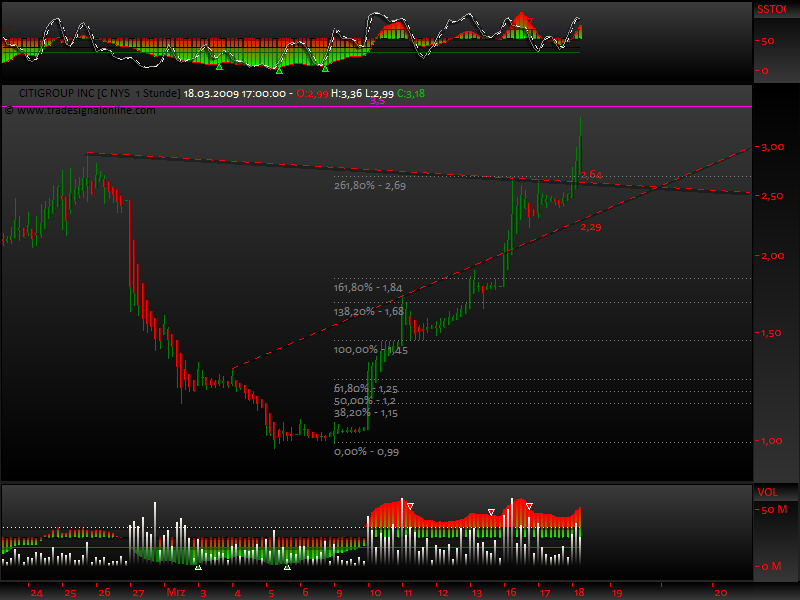Click the right green triangle in volume panel
Screen dimensions: 800x600
pos(287,567)
